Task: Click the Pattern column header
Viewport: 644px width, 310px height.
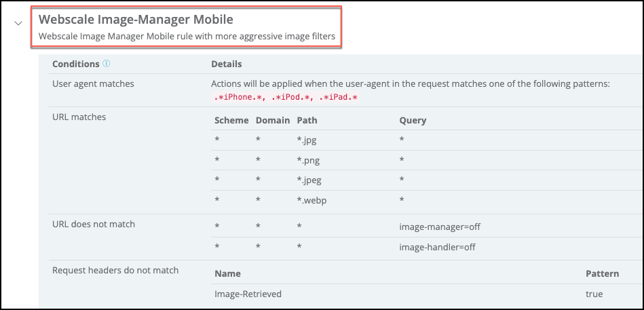Action: tap(602, 273)
